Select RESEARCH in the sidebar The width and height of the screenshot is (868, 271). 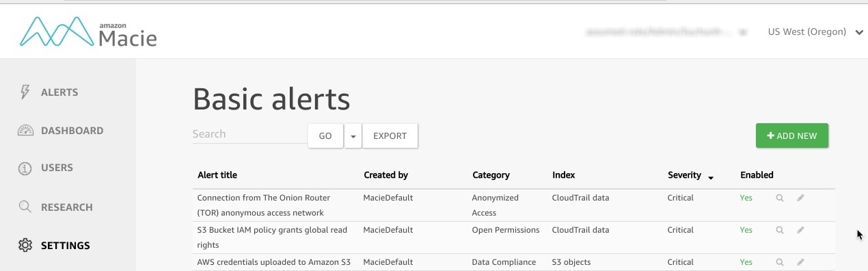pyautogui.click(x=67, y=207)
